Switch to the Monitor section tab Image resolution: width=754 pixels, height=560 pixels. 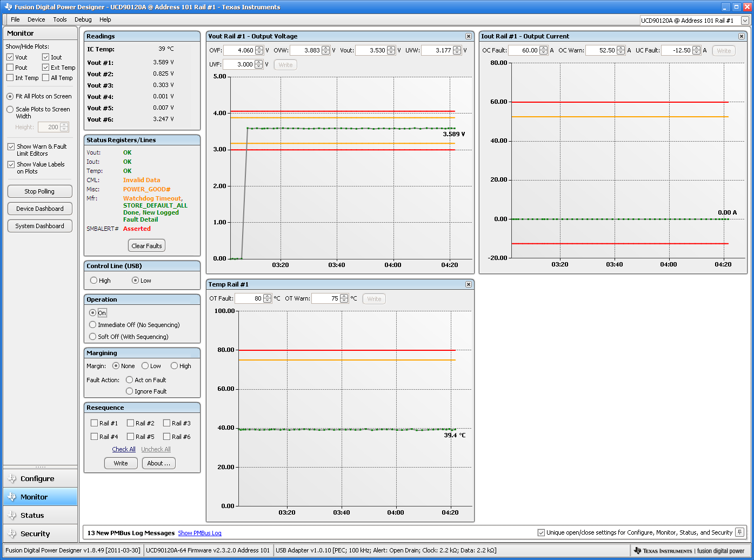tap(40, 497)
